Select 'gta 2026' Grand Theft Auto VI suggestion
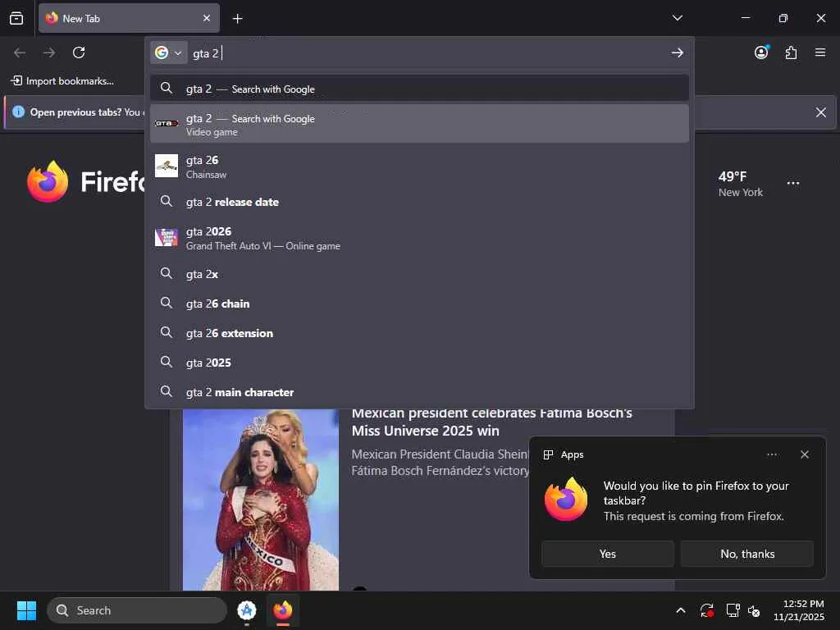This screenshot has width=840, height=630. coord(419,238)
